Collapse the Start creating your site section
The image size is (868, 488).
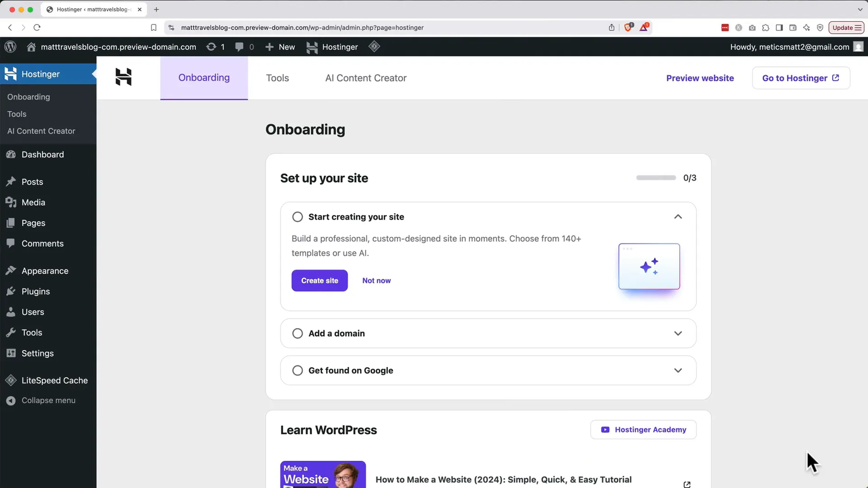tap(678, 217)
